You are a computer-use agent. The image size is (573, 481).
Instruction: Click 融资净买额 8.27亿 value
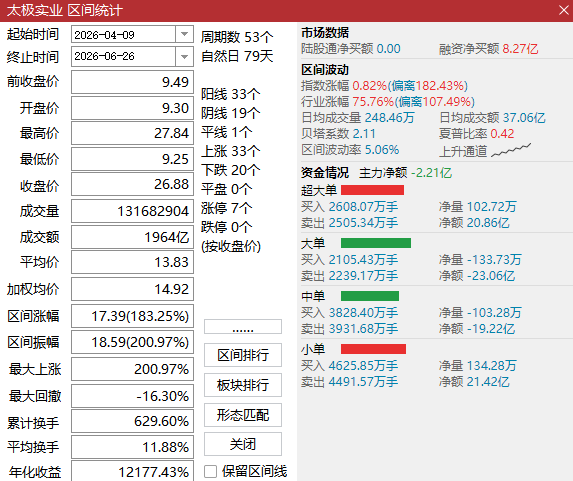pos(489,49)
